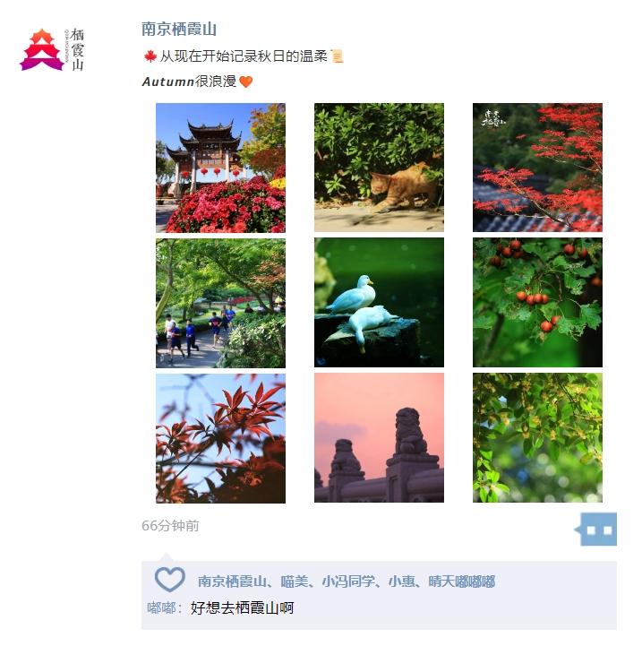This screenshot has width=642, height=672.
Task: Open the red maple over roof photo
Action: (x=537, y=168)
